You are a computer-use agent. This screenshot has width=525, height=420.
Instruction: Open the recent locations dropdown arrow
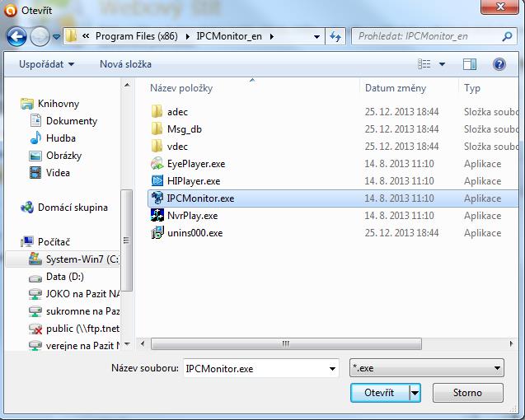56,37
